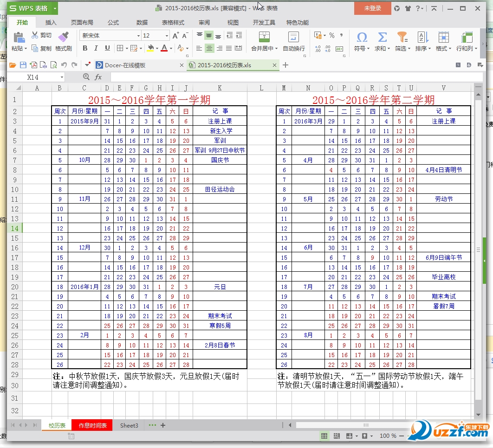The image size is (493, 448).
Task: Select the 作息时间表 sheet tab
Action: pos(92,425)
